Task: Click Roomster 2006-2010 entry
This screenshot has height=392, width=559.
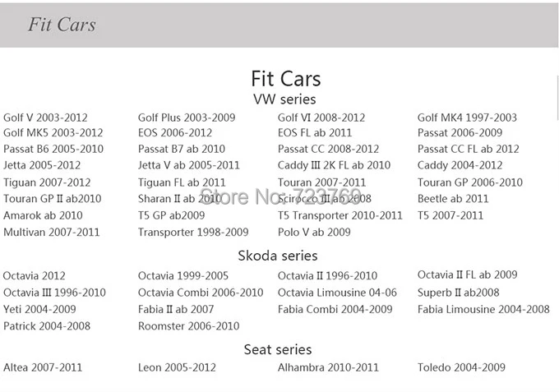Action: 189,326
